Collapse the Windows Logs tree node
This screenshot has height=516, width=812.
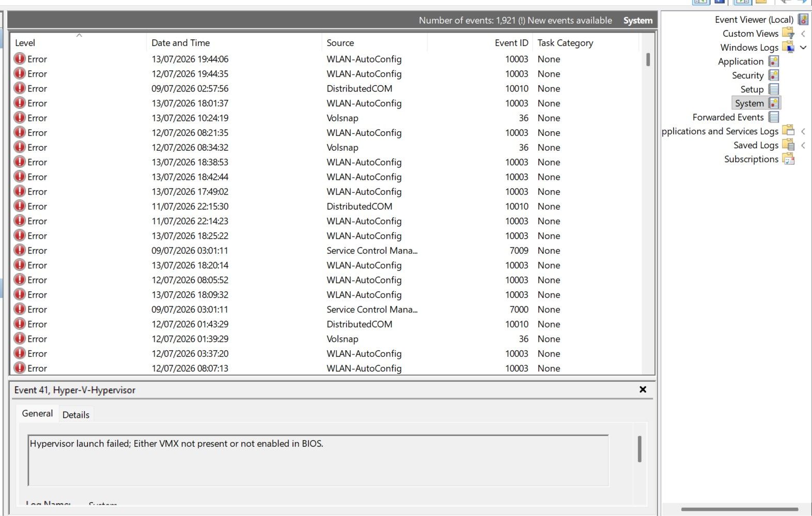[x=803, y=48]
